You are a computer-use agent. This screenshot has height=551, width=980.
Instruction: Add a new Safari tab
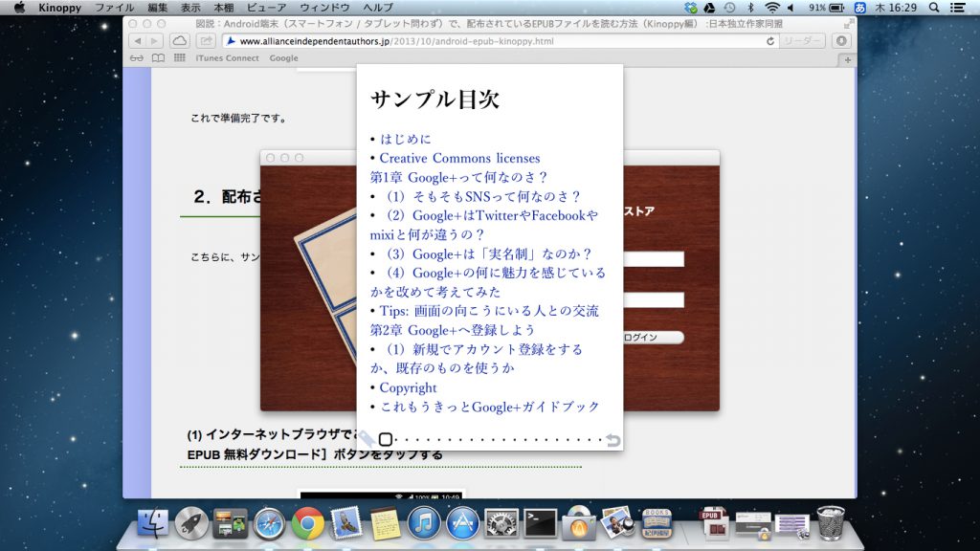tap(847, 60)
